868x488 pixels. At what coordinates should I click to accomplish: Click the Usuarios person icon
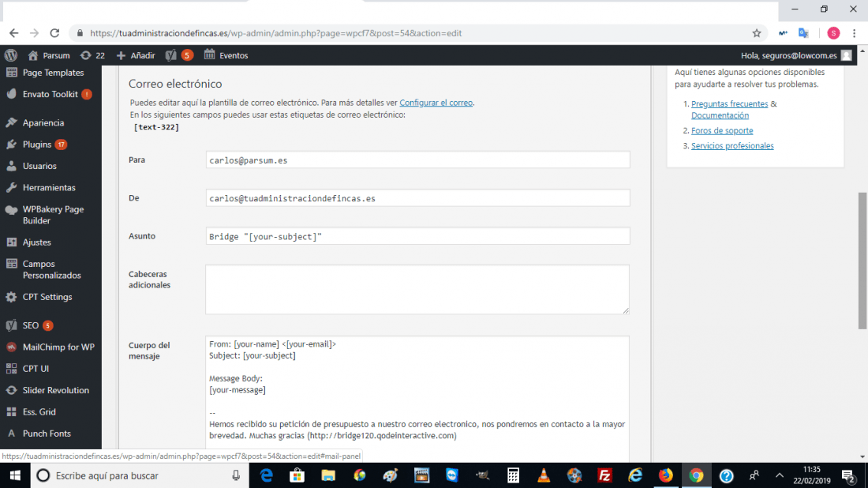coord(11,166)
